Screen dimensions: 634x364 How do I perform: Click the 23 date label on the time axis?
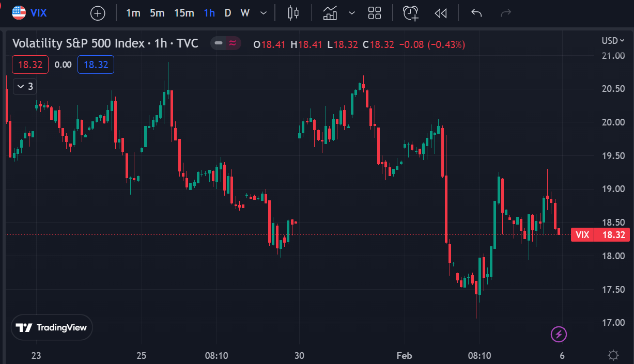click(36, 355)
